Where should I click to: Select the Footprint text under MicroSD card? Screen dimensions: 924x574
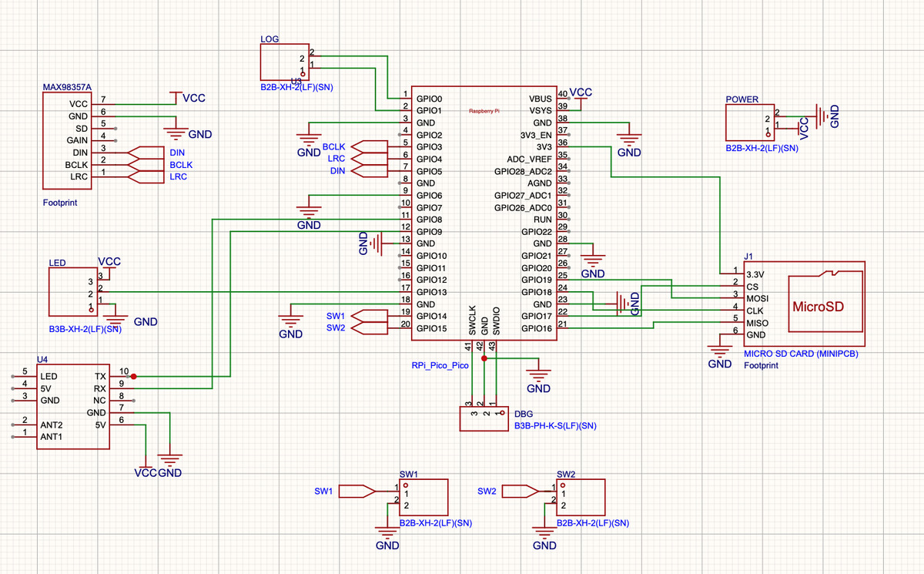pyautogui.click(x=762, y=365)
